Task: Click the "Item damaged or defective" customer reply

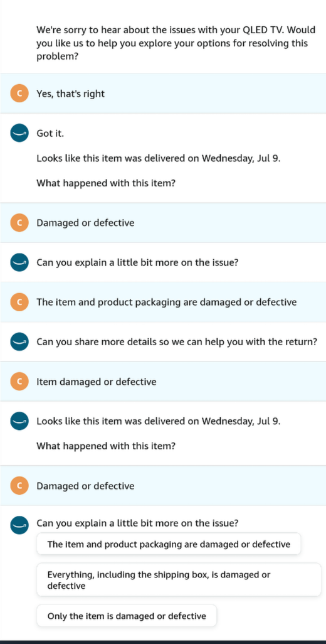Action: pyautogui.click(x=97, y=382)
